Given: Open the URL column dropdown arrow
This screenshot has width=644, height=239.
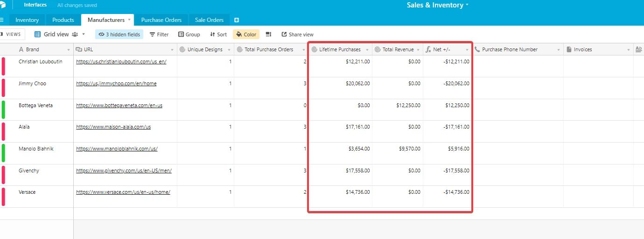Looking at the screenshot, I should pos(173,50).
